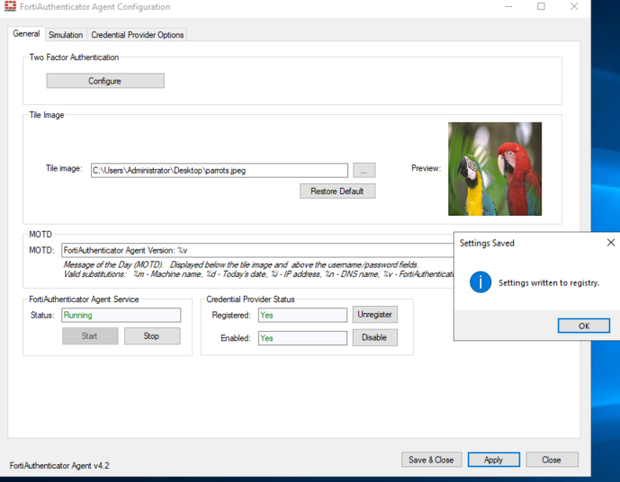
Task: Click the 'Message of the Day (MOTD)' description text
Action: click(x=240, y=265)
